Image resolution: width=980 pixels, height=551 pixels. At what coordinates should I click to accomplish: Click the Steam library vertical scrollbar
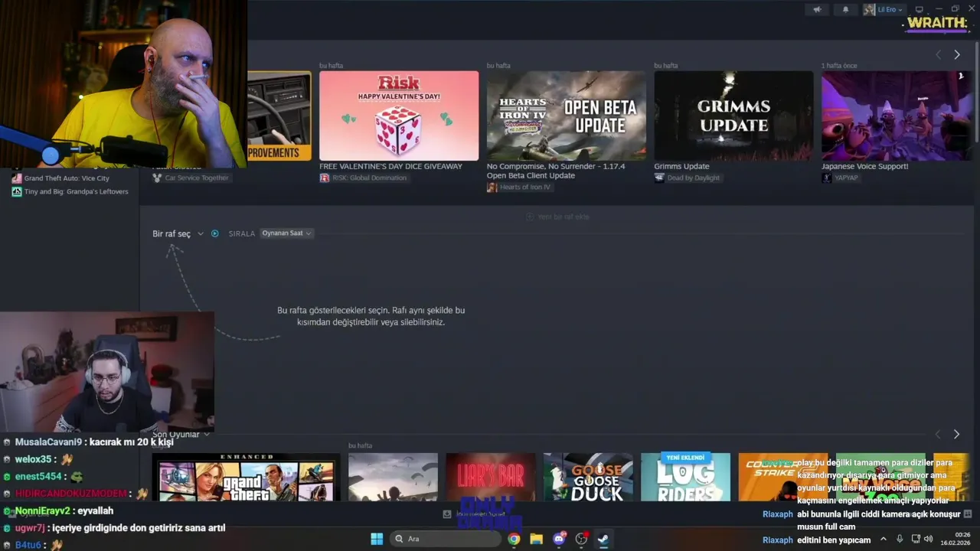(976, 92)
